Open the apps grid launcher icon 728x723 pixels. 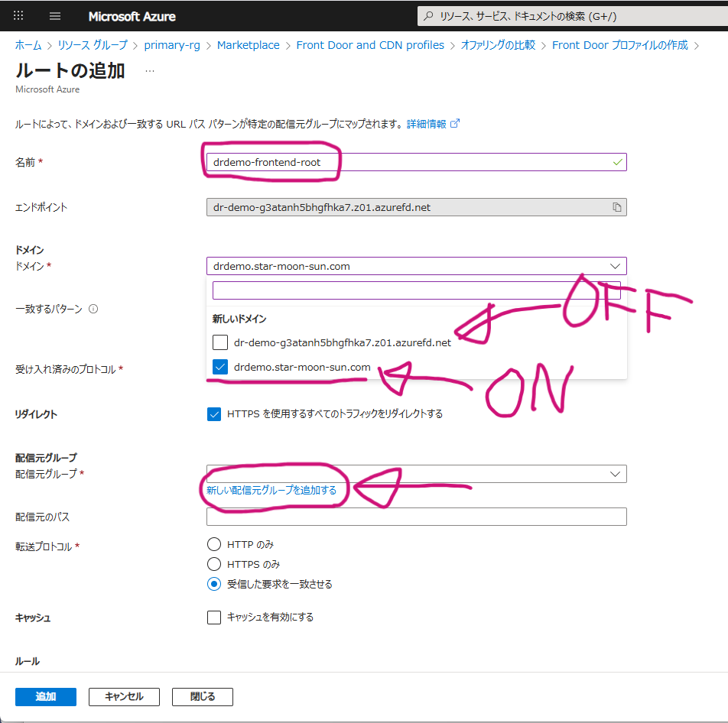click(18, 16)
